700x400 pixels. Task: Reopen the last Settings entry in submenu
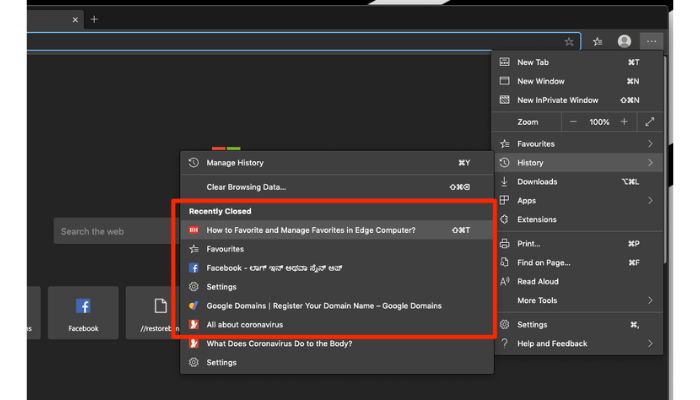pyautogui.click(x=337, y=362)
